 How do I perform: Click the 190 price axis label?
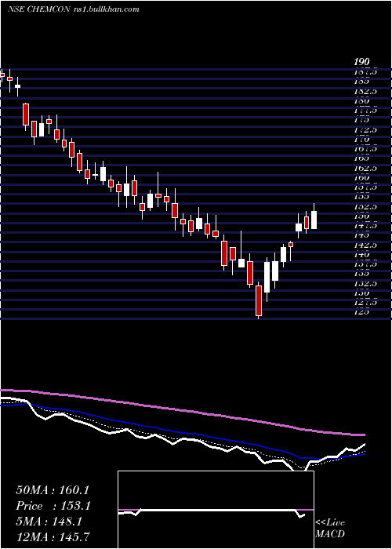(x=361, y=62)
